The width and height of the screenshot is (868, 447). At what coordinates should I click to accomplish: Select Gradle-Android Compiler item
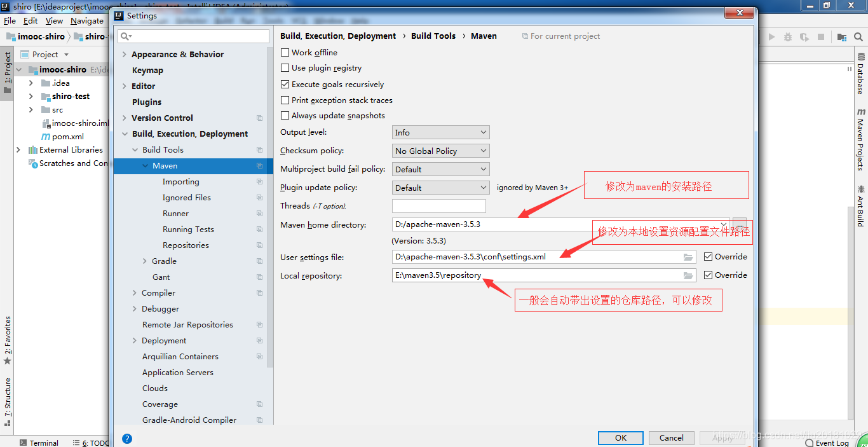(189, 420)
